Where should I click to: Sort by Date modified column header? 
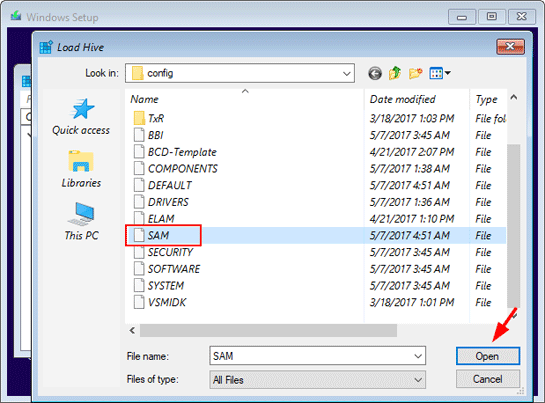(x=402, y=99)
